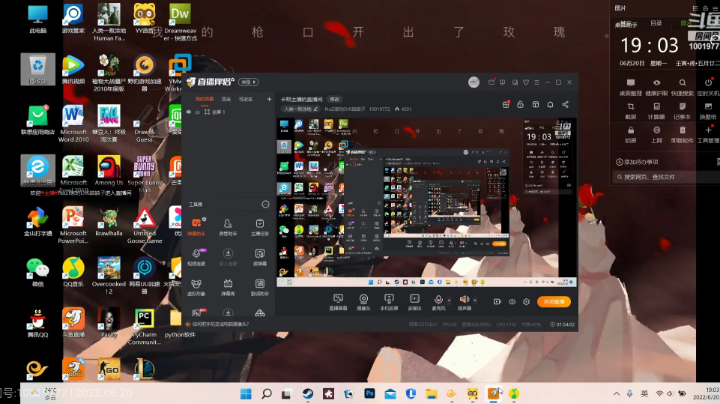
Task: Click the change wallpaper tool in assistant
Action: pos(708,110)
